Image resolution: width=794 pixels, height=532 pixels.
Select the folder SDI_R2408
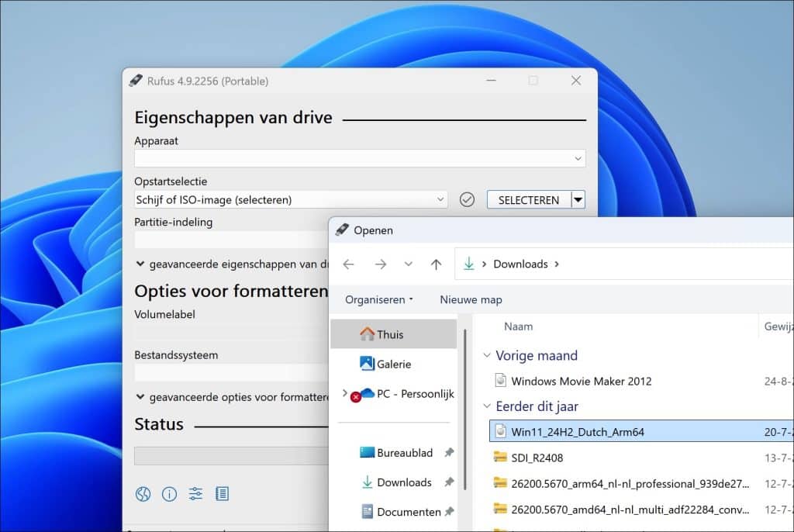pyautogui.click(x=537, y=458)
